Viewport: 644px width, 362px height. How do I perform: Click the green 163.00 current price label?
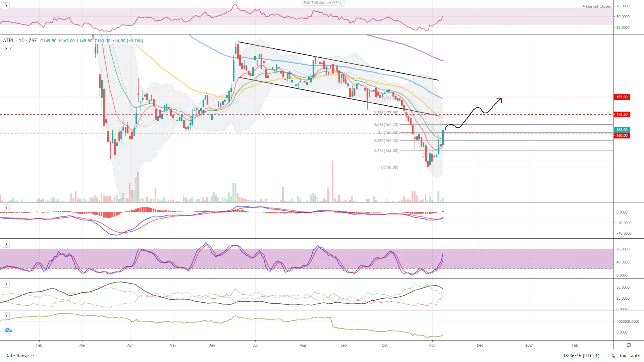[622, 130]
